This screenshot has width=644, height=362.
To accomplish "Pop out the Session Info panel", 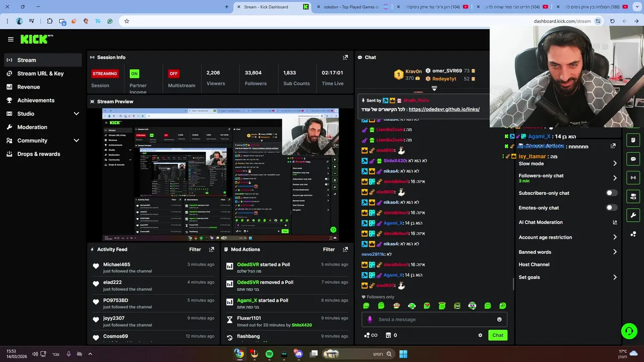I will pyautogui.click(x=345, y=57).
